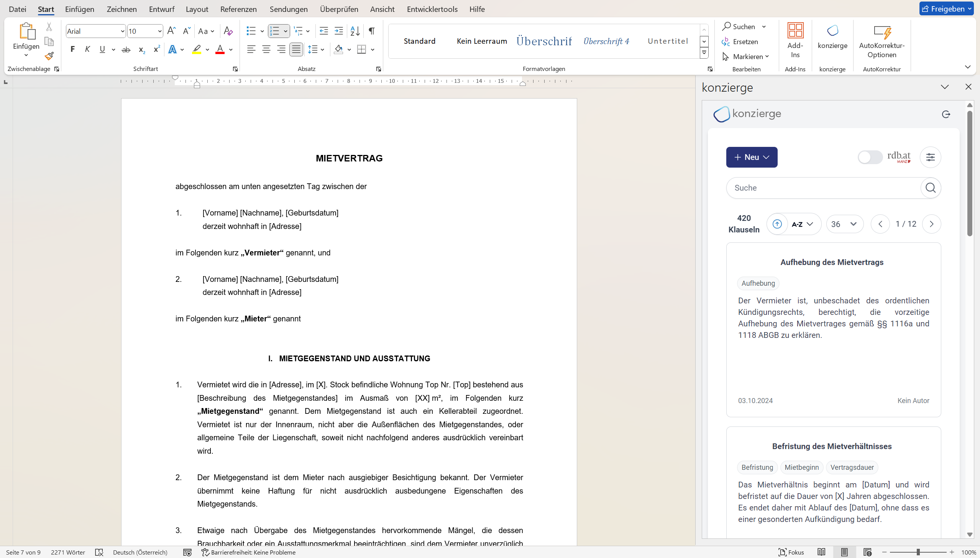Center the paragraph text
Viewport: 980px width, 558px height.
(x=266, y=49)
